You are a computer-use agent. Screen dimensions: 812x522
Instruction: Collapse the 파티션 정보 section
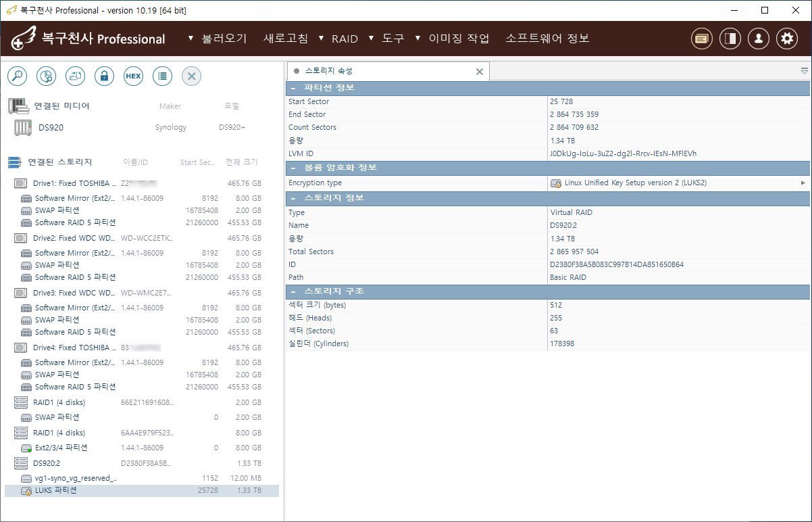pyautogui.click(x=293, y=88)
